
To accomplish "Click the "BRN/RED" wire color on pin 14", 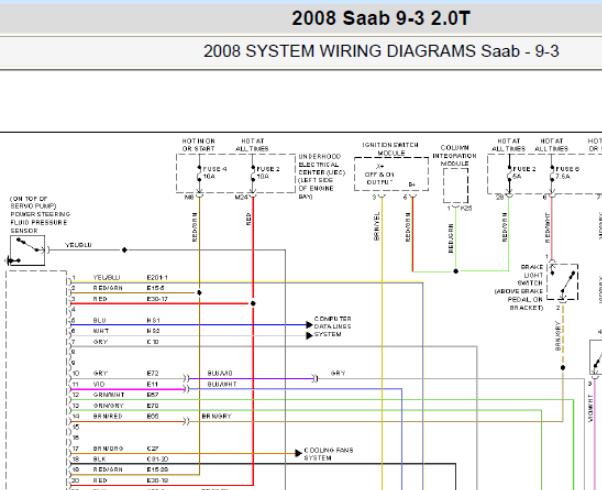I will (x=108, y=416).
